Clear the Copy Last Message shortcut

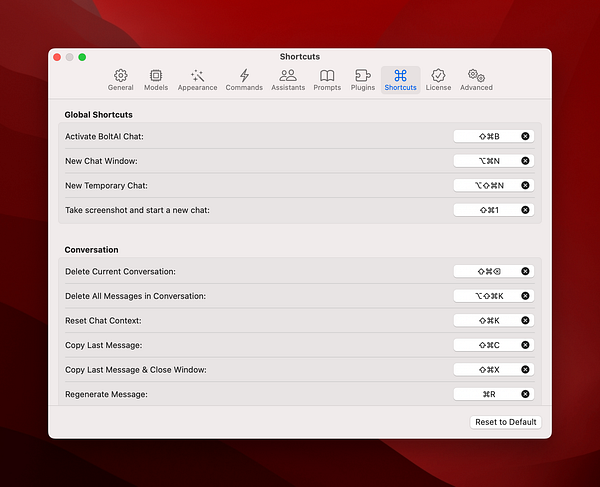click(x=525, y=345)
